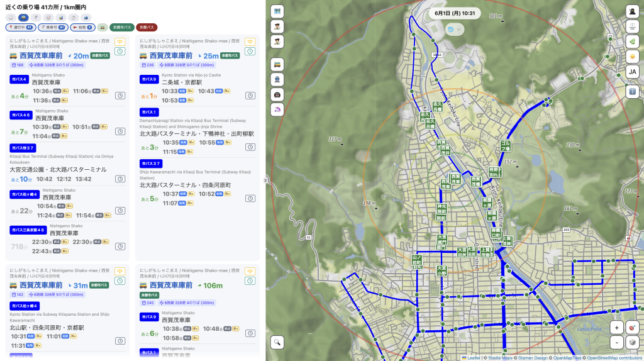Open timetable clock for 市バス4 あと4分 row
Screen dimensions: 644x361
pyautogui.click(x=120, y=96)
